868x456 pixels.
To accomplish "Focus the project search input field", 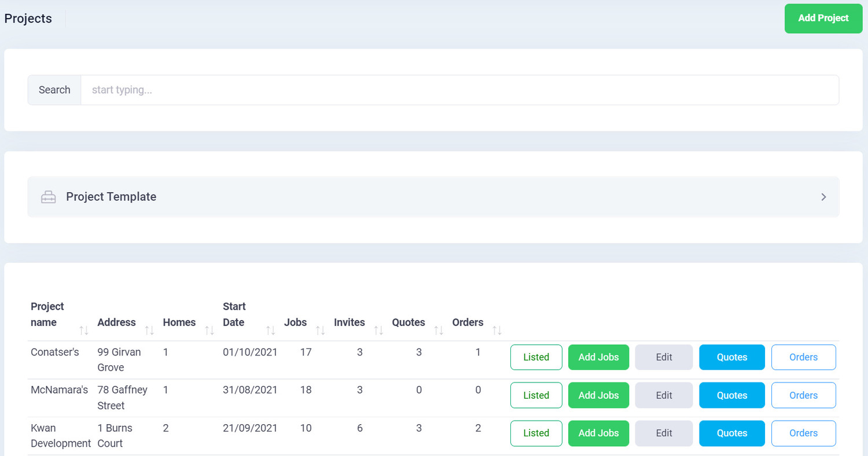I will (459, 90).
